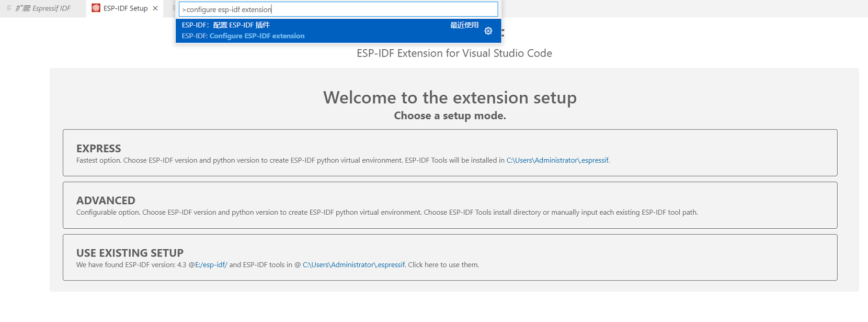Click in the command palette input field
This screenshot has width=868, height=322.
pos(338,9)
